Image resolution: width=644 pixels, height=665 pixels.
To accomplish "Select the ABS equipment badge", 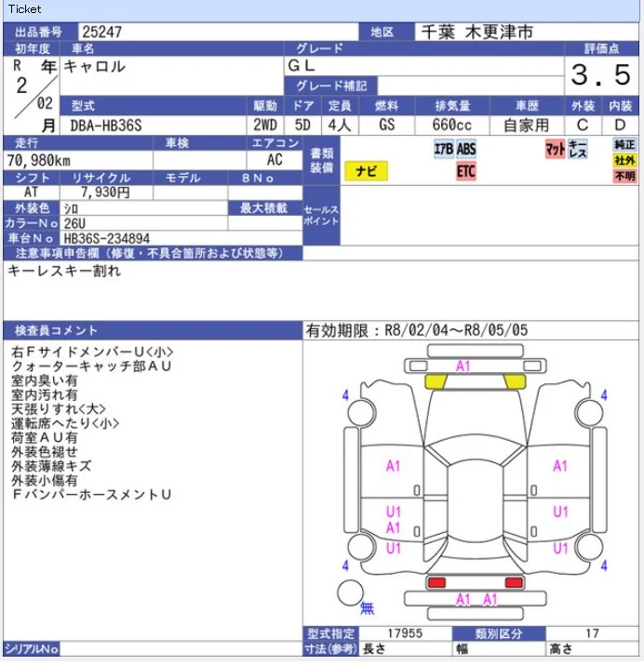I will (466, 149).
